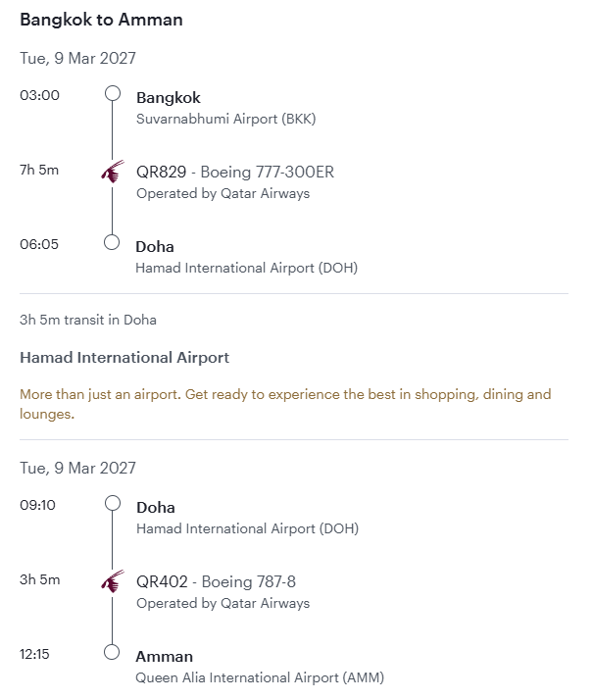Image resolution: width=593 pixels, height=700 pixels.
Task: Click the Bangkok departure circle marker
Action: point(113,93)
